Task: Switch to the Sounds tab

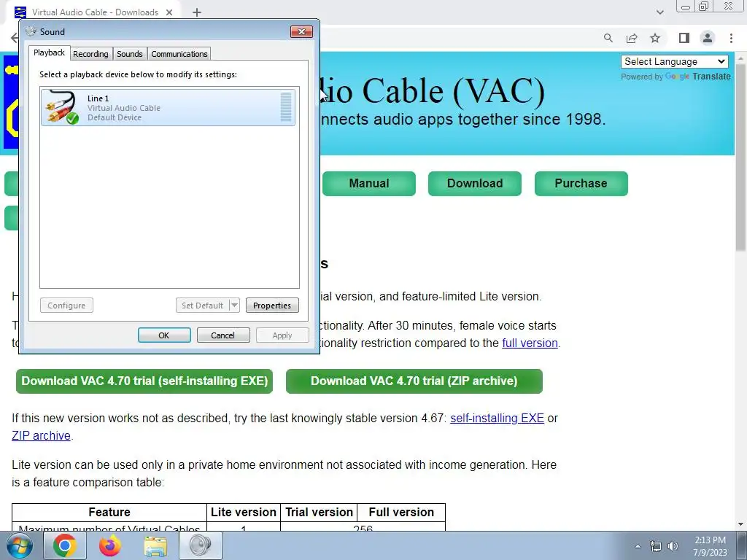Action: pyautogui.click(x=130, y=54)
